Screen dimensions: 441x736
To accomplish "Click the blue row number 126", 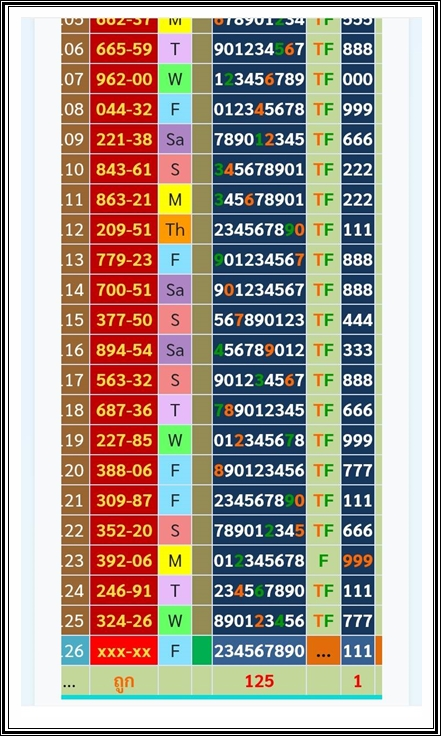I will tap(75, 651).
